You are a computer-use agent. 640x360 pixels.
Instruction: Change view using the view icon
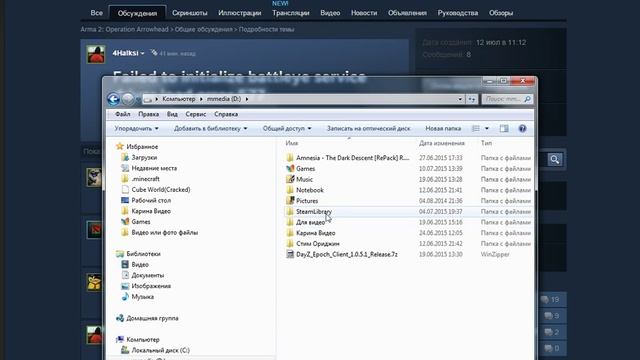[x=476, y=129]
